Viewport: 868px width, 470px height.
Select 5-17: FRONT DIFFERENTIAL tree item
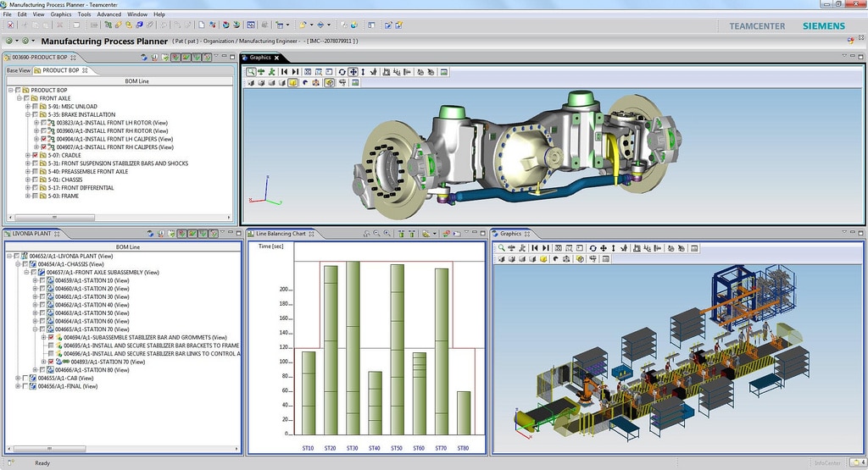tap(81, 188)
